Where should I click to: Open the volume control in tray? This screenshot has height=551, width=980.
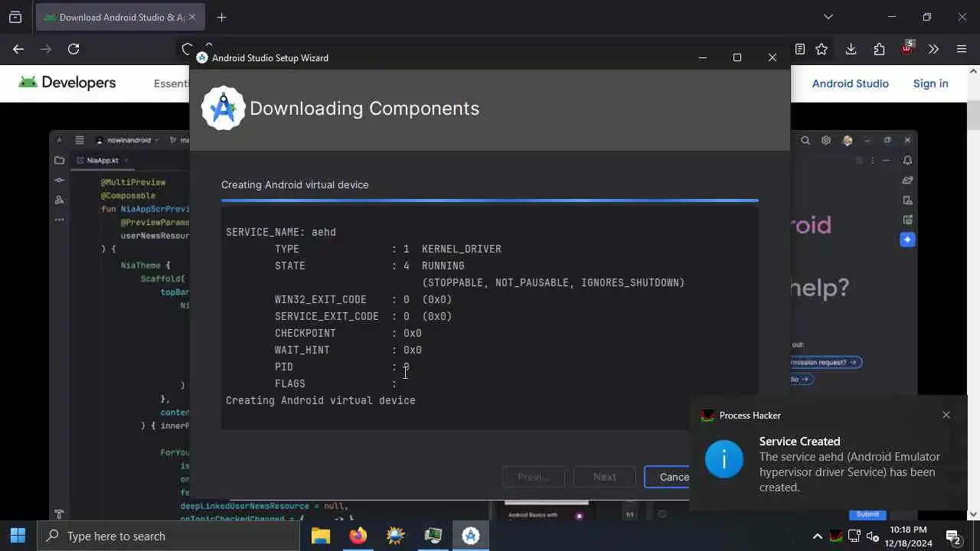[x=873, y=536]
